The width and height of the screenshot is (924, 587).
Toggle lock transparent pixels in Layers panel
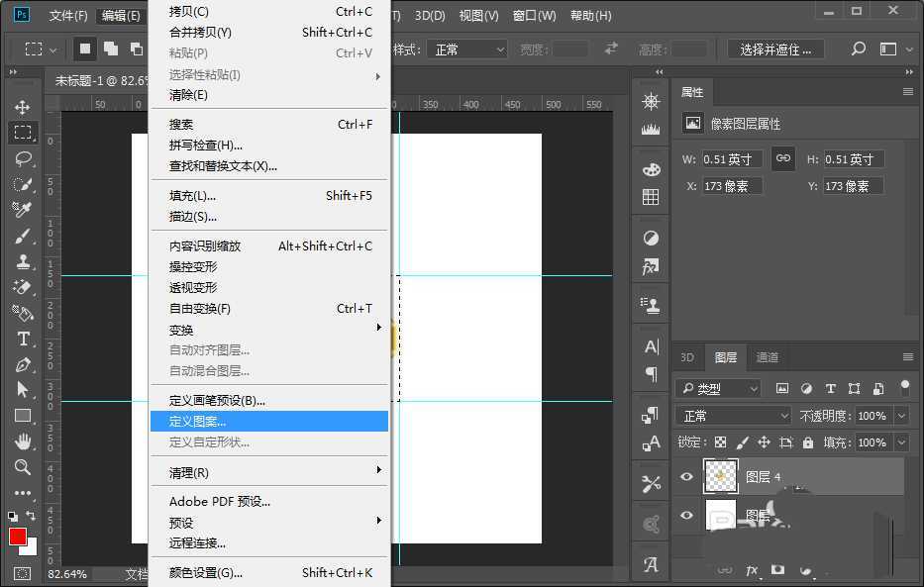pos(721,441)
